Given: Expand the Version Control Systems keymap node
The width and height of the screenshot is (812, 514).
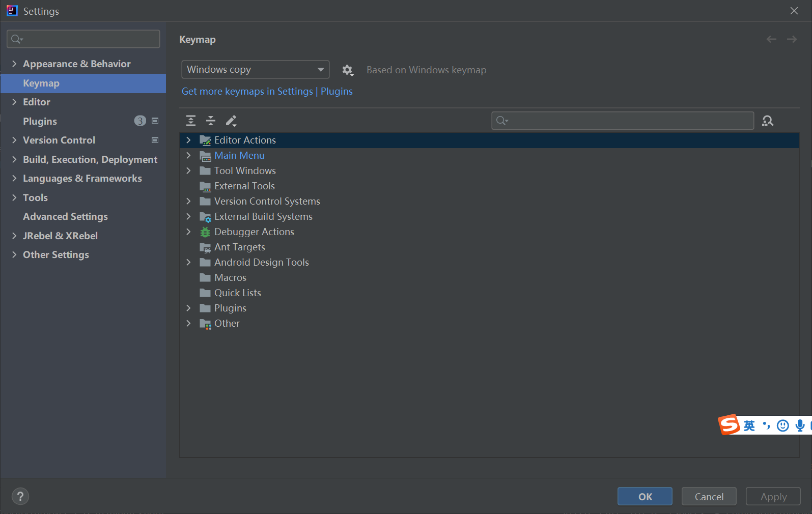Looking at the screenshot, I should (188, 201).
